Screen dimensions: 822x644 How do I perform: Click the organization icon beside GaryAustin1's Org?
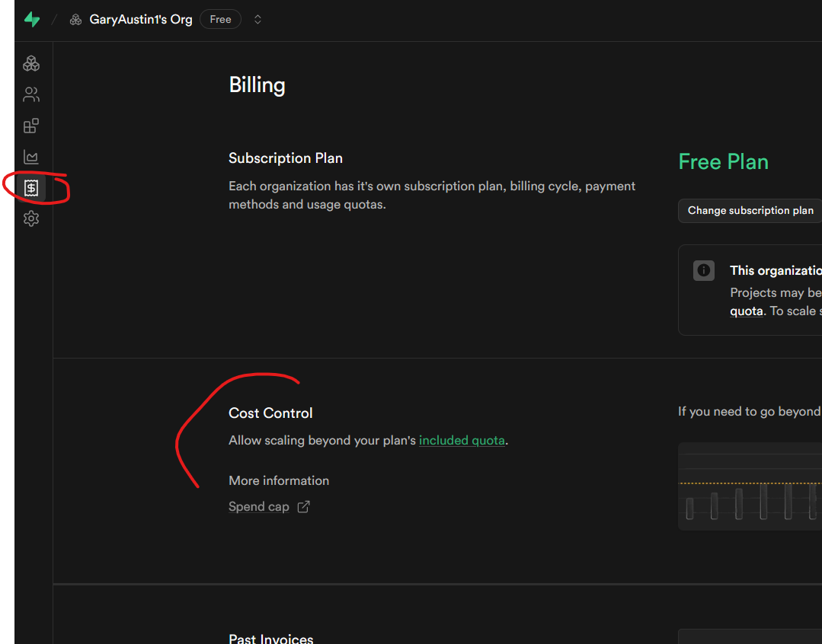click(75, 20)
